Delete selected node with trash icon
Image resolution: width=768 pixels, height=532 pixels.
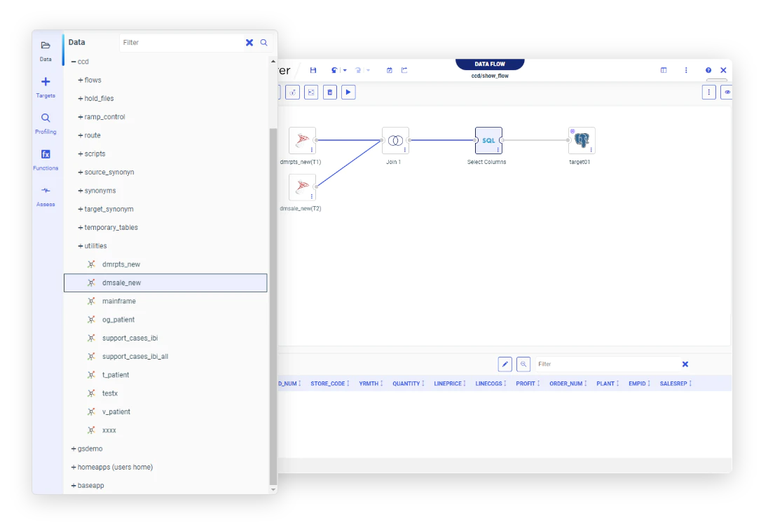pyautogui.click(x=329, y=92)
